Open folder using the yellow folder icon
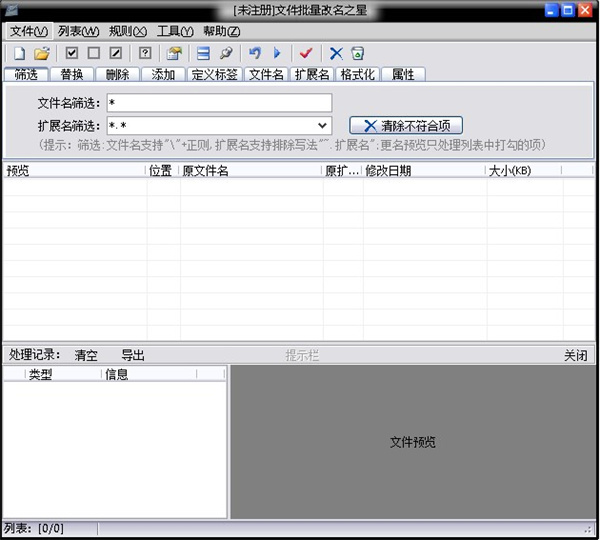 click(42, 53)
